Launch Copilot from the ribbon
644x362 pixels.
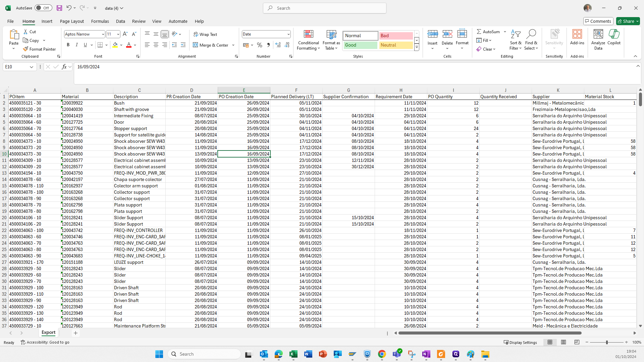[x=614, y=37]
